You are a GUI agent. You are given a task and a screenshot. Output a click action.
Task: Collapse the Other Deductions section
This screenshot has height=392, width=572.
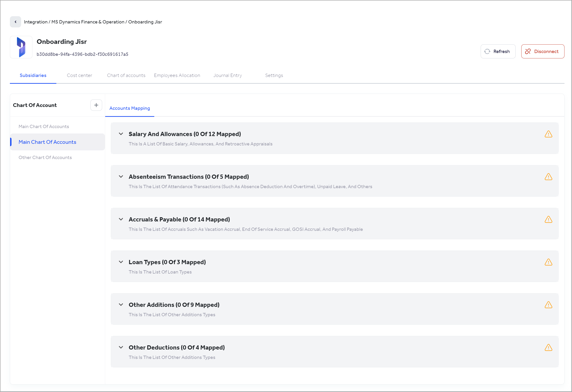(121, 347)
